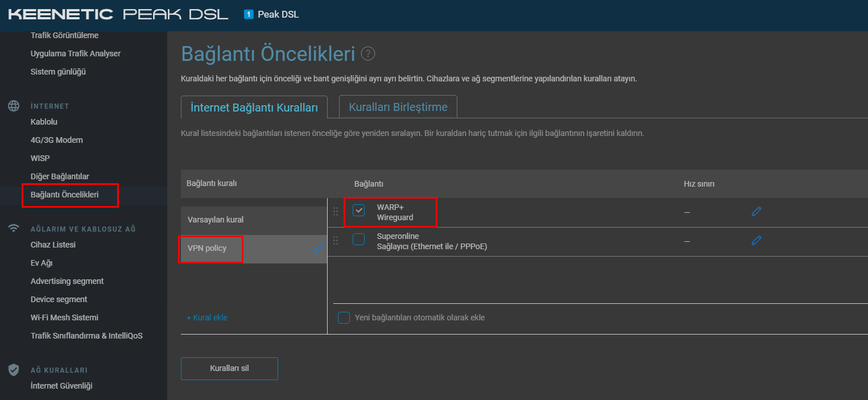Grab the drag handle of Superonline row
This screenshot has height=400, width=868.
click(x=336, y=241)
